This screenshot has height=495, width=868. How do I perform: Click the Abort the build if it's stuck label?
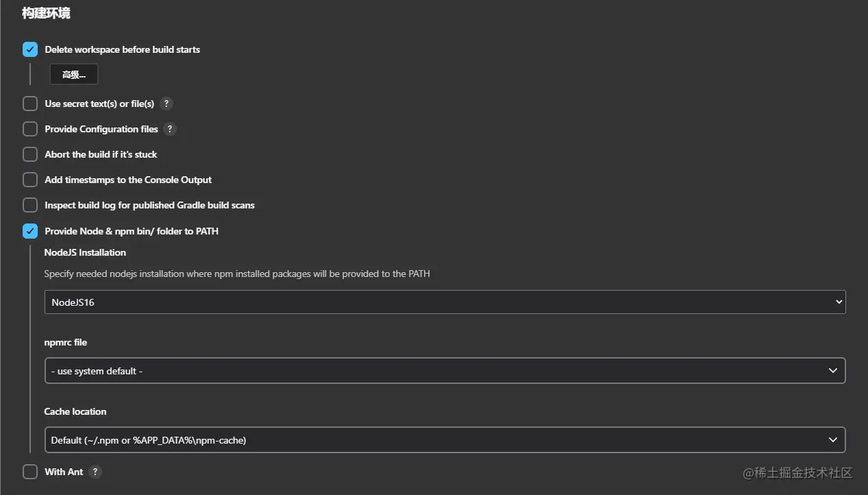tap(101, 154)
